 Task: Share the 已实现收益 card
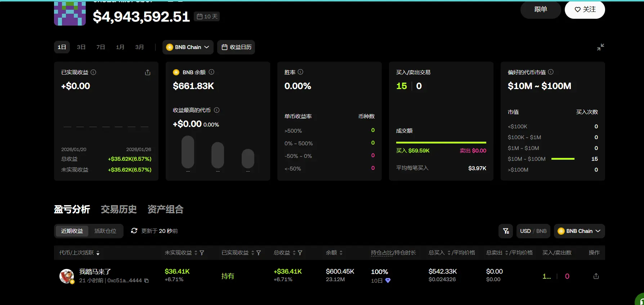148,72
